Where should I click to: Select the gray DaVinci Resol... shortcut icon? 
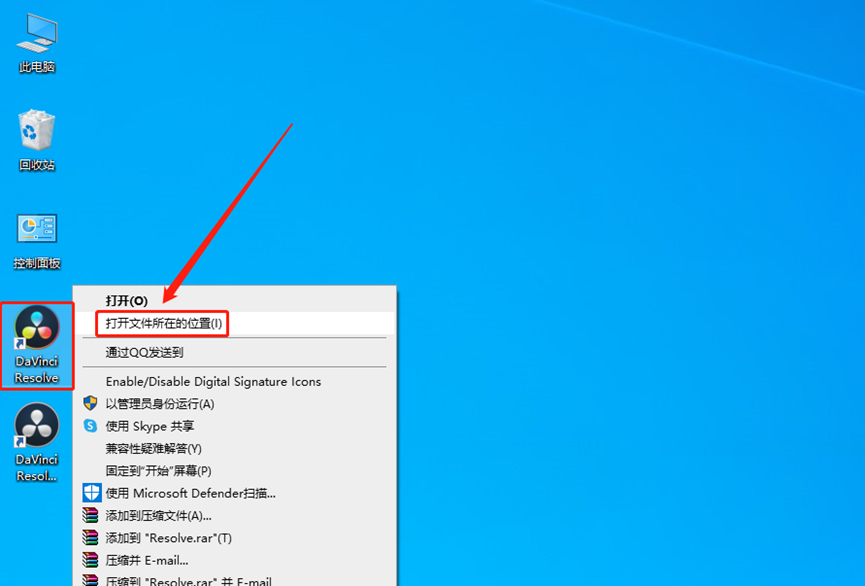(36, 443)
